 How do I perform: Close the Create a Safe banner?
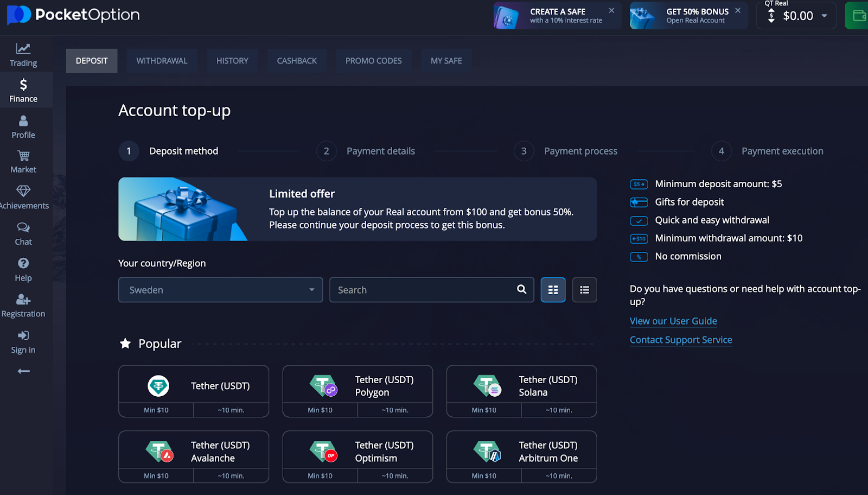point(611,10)
